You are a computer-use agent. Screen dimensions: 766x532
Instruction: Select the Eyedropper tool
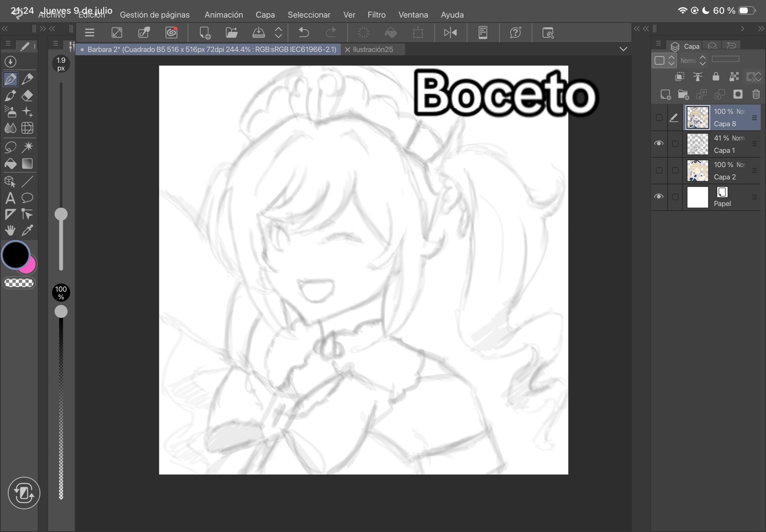tap(28, 230)
